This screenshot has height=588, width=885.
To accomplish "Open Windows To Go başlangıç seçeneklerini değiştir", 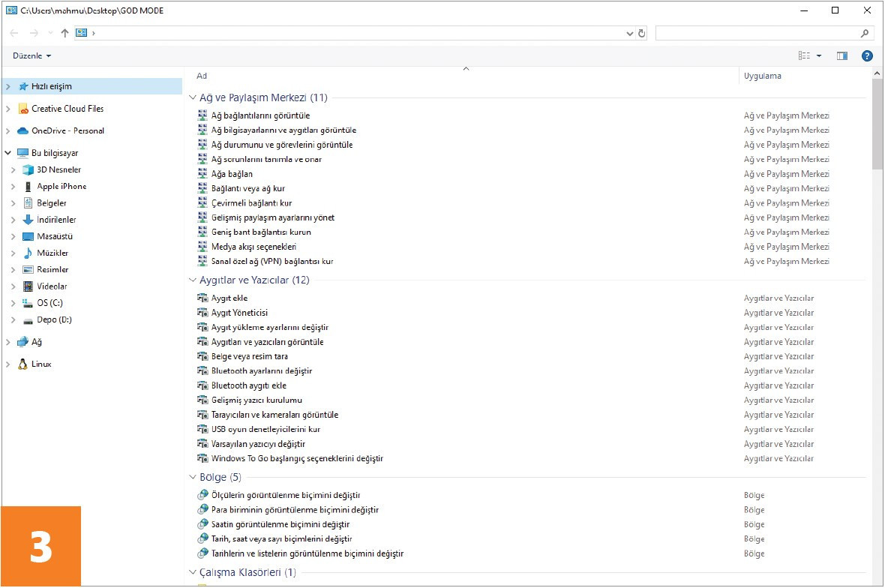I will (297, 458).
